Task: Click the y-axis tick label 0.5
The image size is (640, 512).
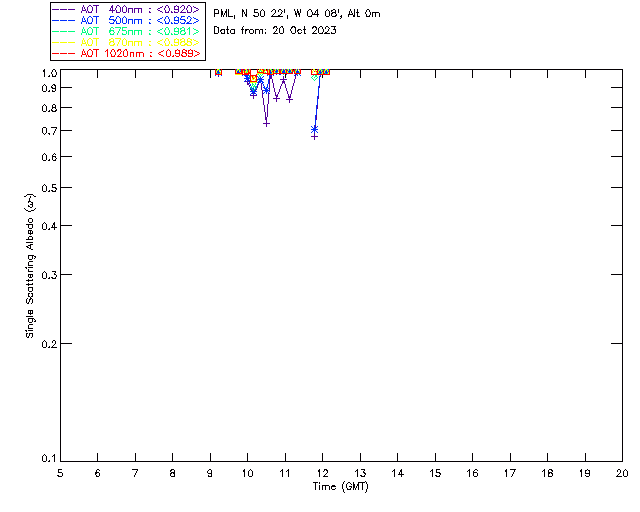Action: [x=49, y=188]
